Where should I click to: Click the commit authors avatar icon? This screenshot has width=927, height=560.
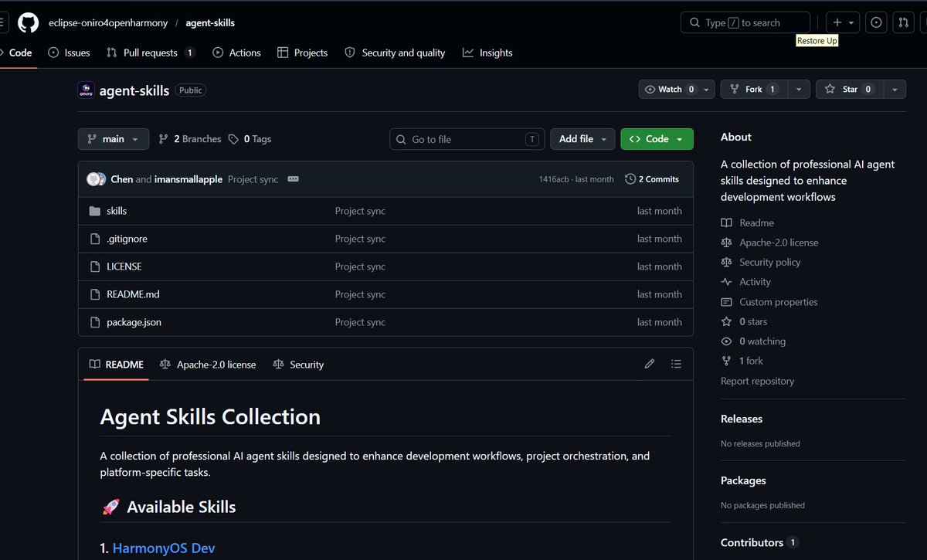click(96, 179)
